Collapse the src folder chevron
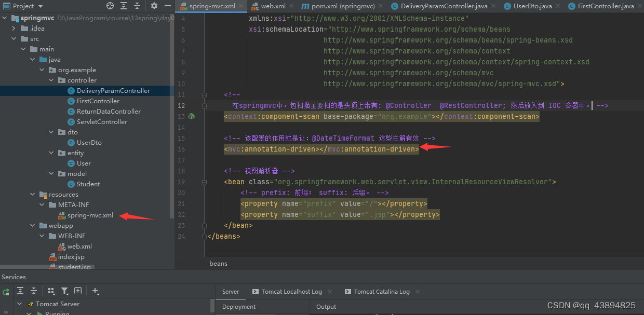 tap(15, 39)
